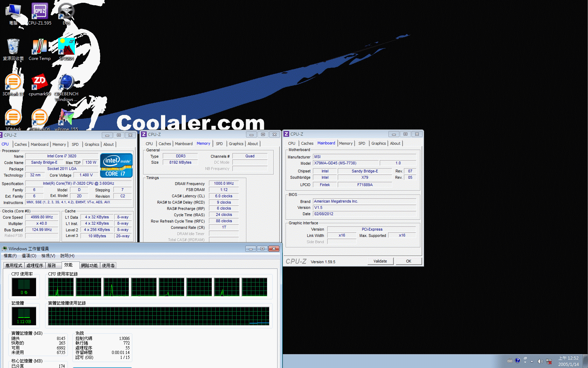Open 檔案(F) menu in Task Manager
Screen dimensions: 588x368
(x=10, y=256)
